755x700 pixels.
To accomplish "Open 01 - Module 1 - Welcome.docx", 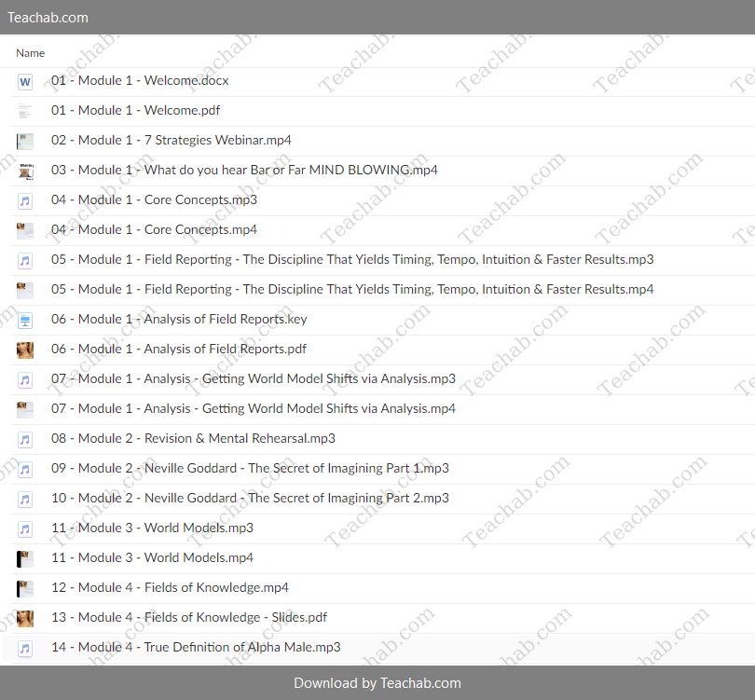I will (140, 80).
